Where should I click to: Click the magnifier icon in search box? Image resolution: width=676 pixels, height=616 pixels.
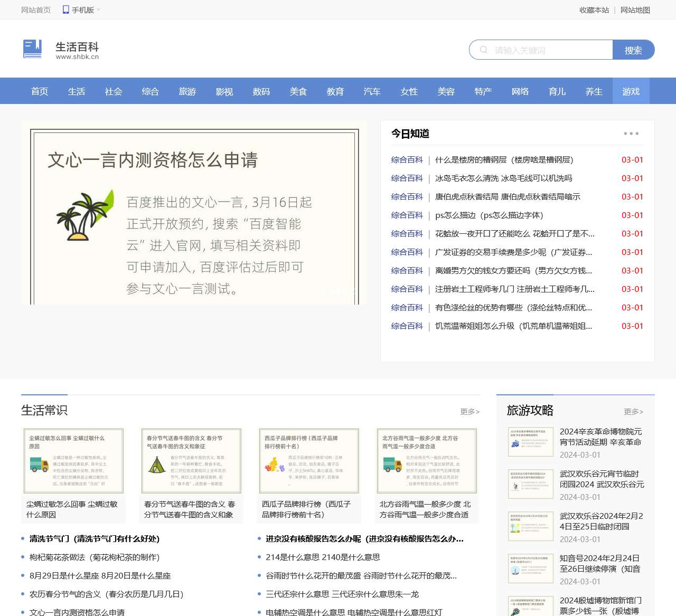[x=483, y=50]
